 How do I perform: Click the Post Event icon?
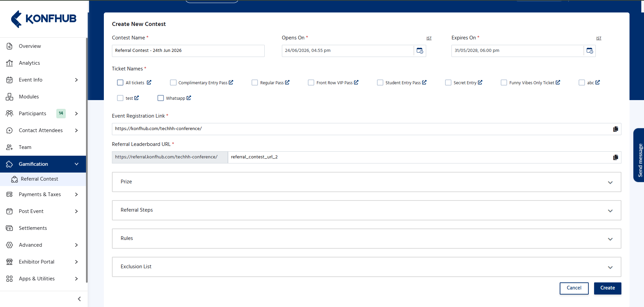pos(9,211)
